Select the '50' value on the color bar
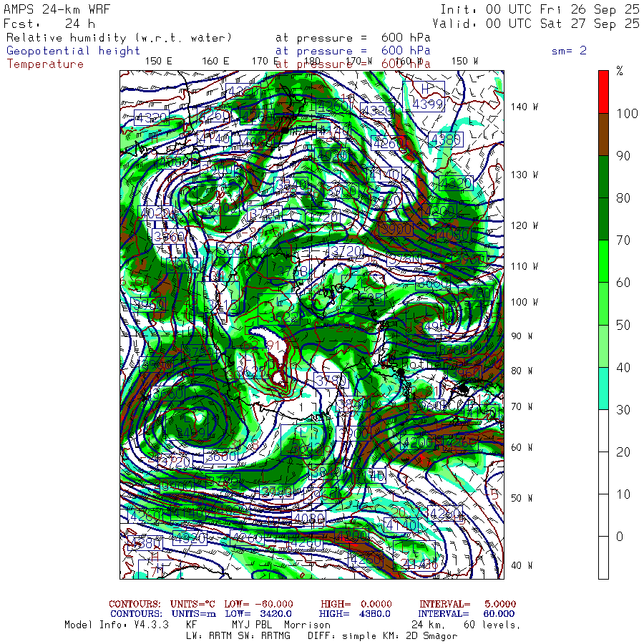 point(623,325)
